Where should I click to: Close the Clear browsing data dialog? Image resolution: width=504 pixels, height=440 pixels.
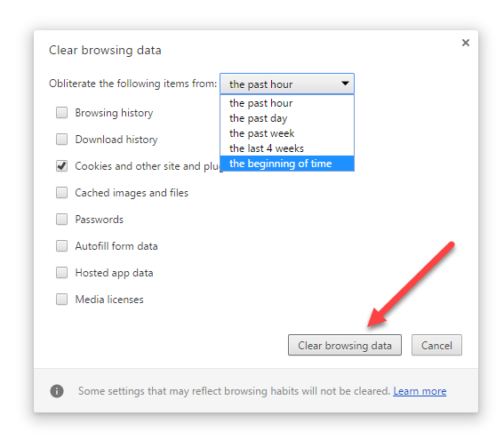(466, 43)
